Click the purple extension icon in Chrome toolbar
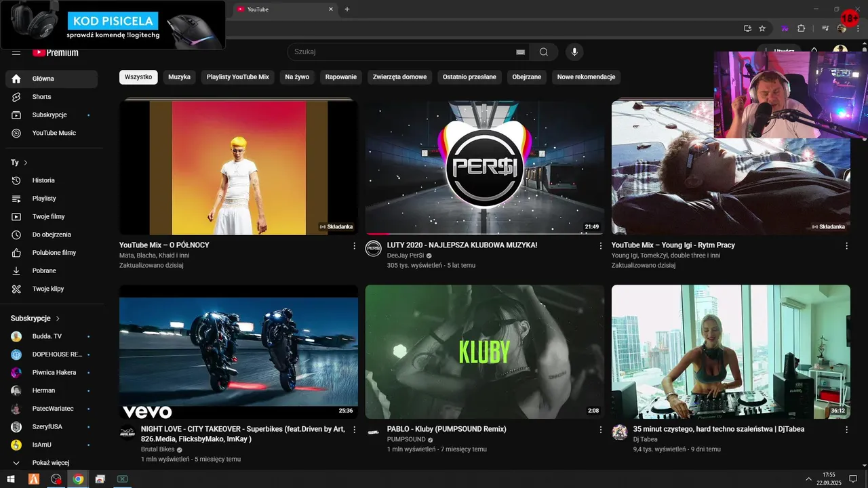The image size is (868, 488). [785, 28]
